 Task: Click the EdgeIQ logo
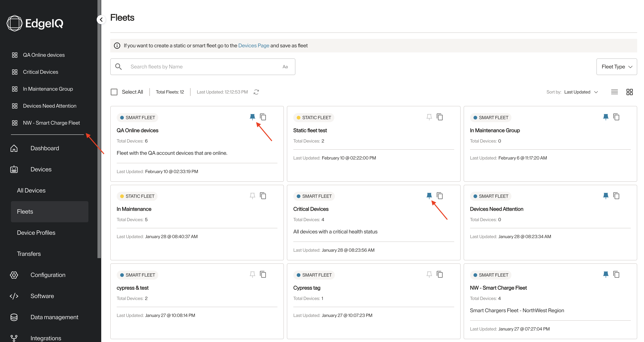35,23
